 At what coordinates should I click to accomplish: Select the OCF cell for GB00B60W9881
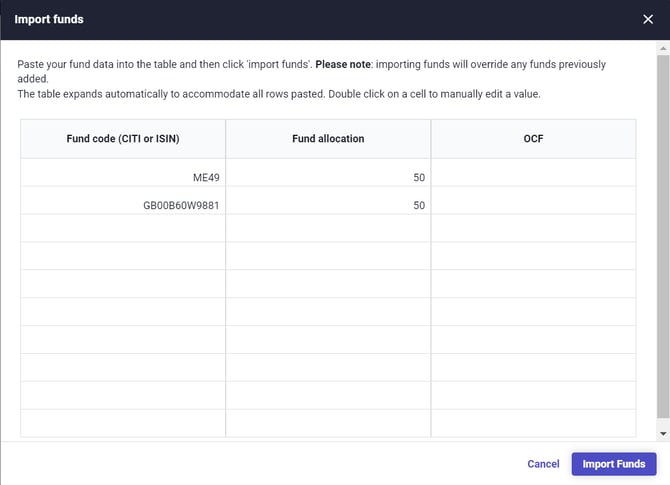(x=533, y=206)
